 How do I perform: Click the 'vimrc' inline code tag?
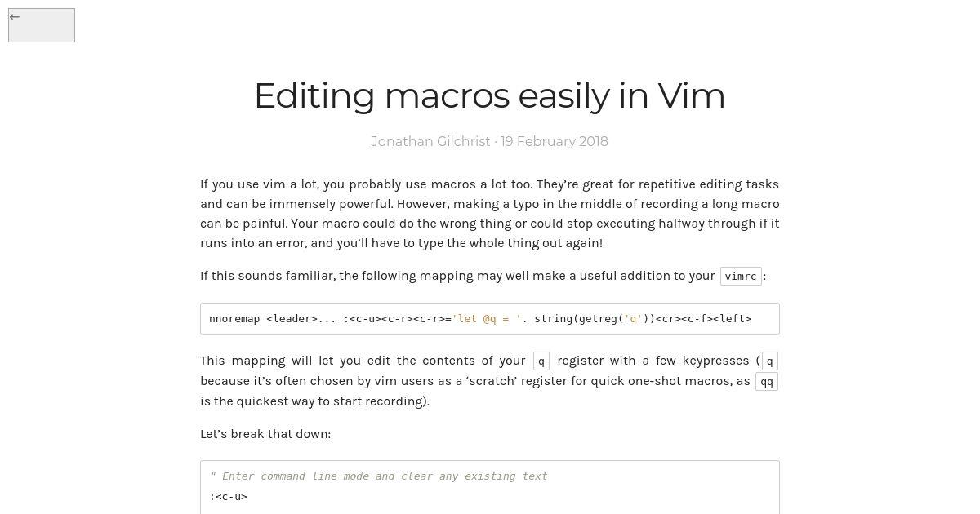tap(741, 276)
